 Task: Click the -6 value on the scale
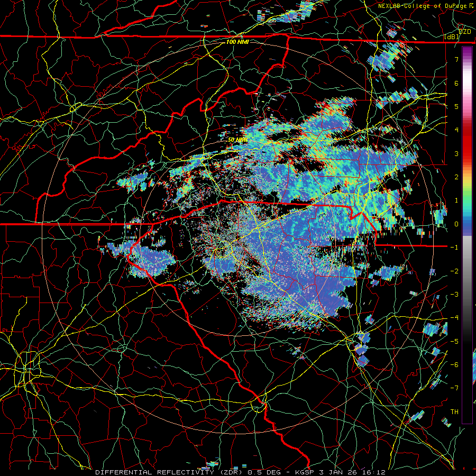pyautogui.click(x=454, y=365)
